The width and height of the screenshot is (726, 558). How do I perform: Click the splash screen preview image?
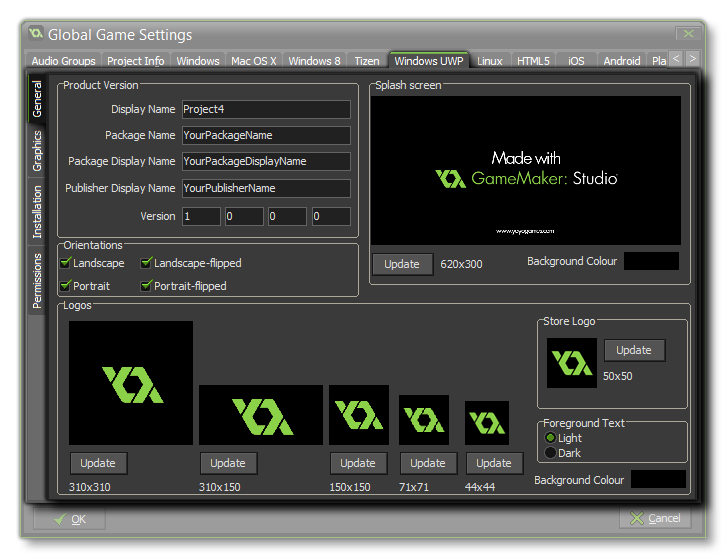[x=526, y=171]
